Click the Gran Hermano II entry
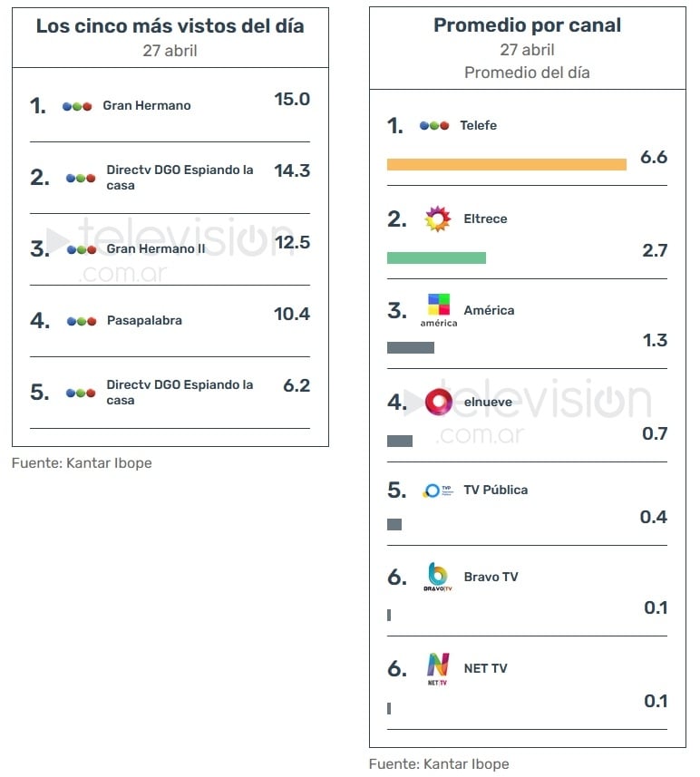This screenshot has width=700, height=777. click(156, 248)
